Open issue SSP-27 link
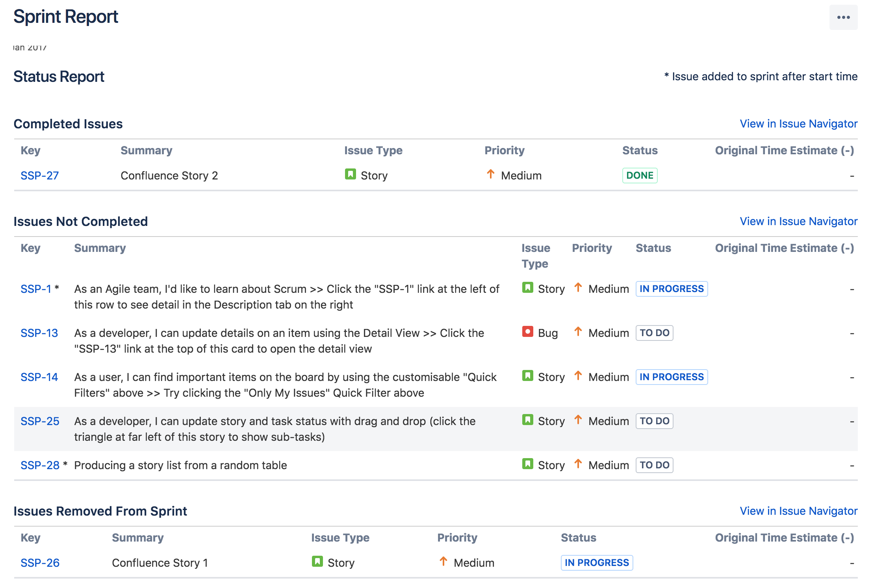This screenshot has width=872, height=588. point(39,176)
